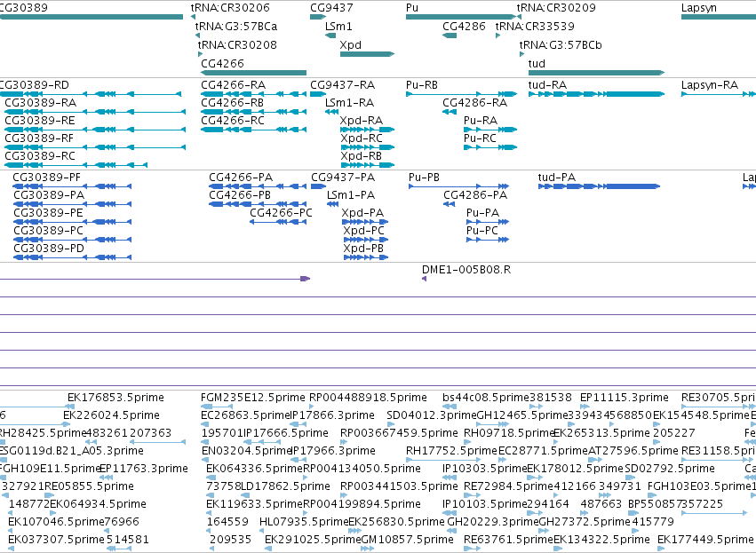
Task: Click protein Xpd-PA label
Action: pyautogui.click(x=362, y=213)
